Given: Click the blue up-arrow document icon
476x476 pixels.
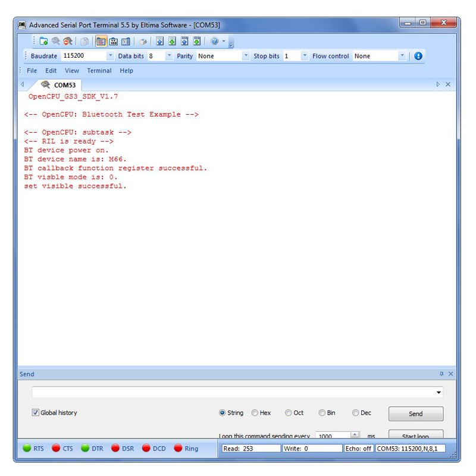Looking at the screenshot, I should point(160,41).
